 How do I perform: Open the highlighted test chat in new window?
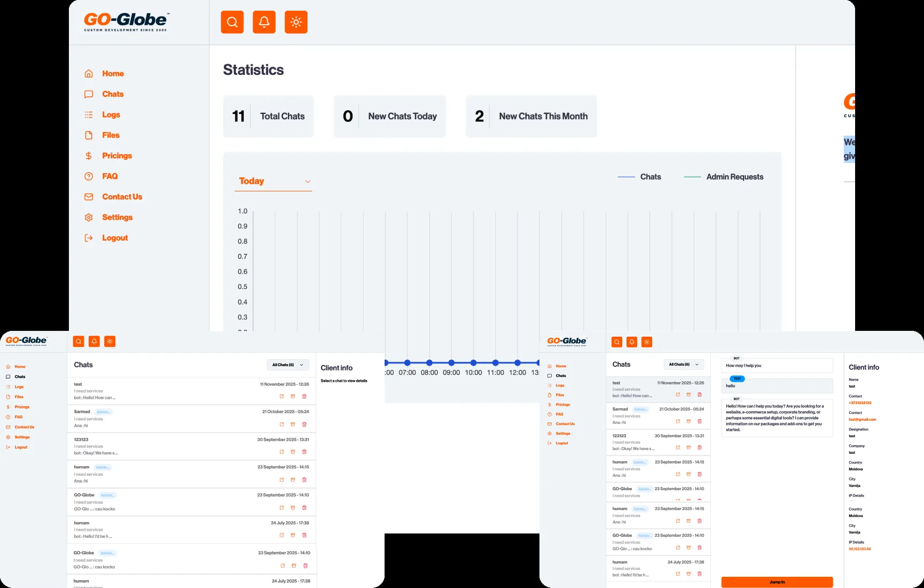click(x=678, y=394)
